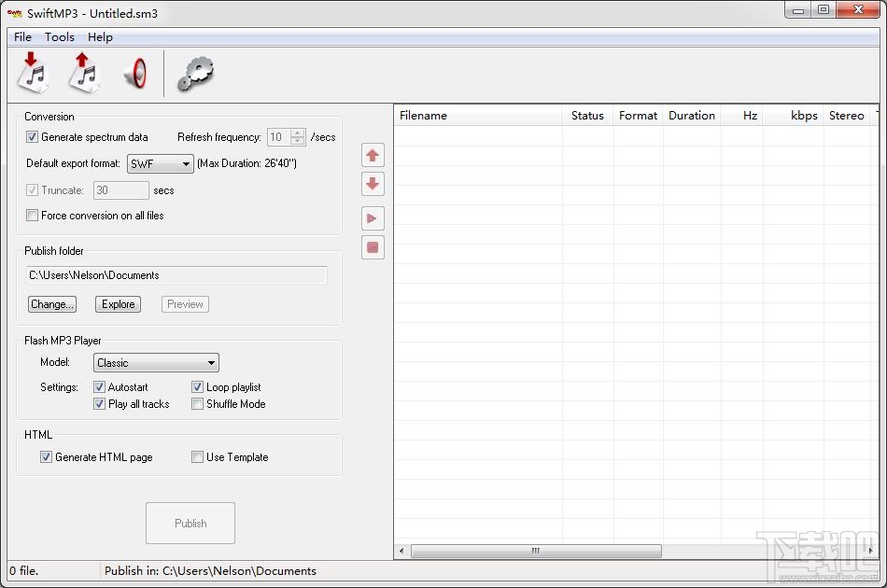Click the '0 file.' status bar text
Viewport: 887px width, 588px height.
pos(23,571)
